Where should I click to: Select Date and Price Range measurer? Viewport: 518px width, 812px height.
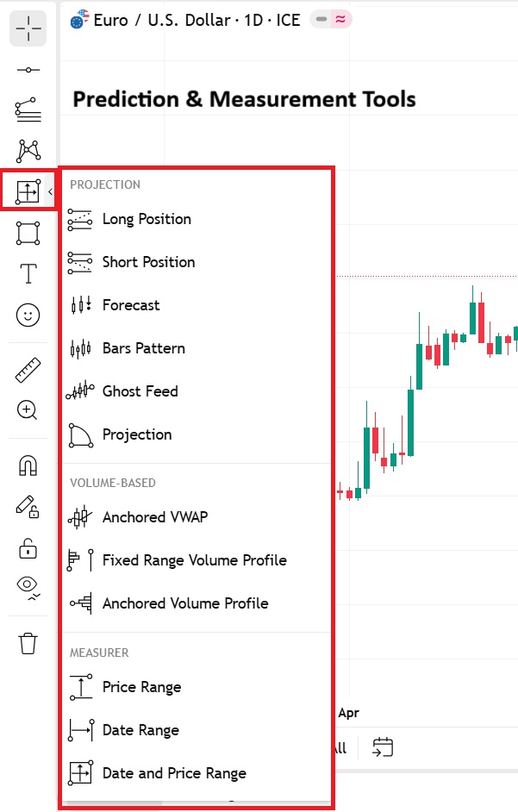coord(173,773)
